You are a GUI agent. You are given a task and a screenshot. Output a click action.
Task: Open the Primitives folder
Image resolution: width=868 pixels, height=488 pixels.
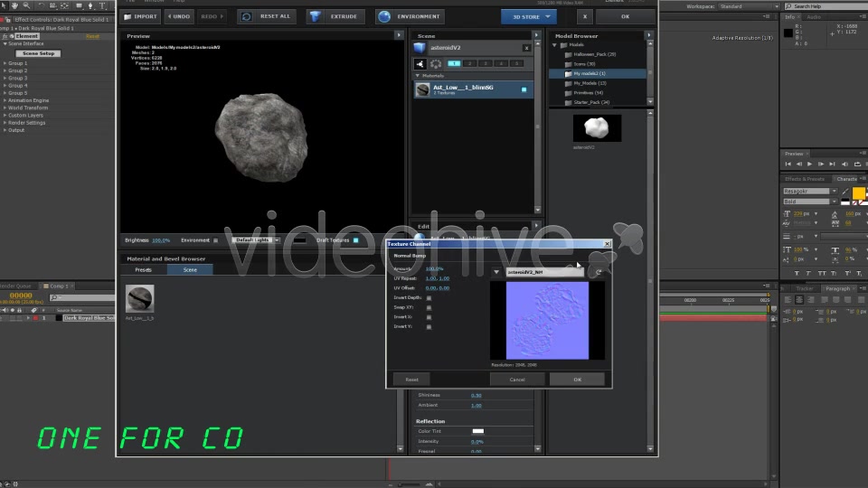click(585, 93)
